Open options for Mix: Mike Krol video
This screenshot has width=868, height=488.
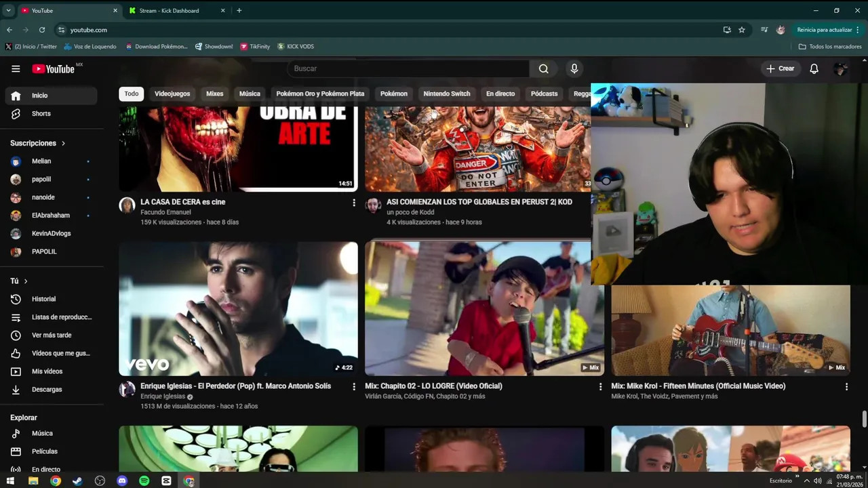(846, 386)
